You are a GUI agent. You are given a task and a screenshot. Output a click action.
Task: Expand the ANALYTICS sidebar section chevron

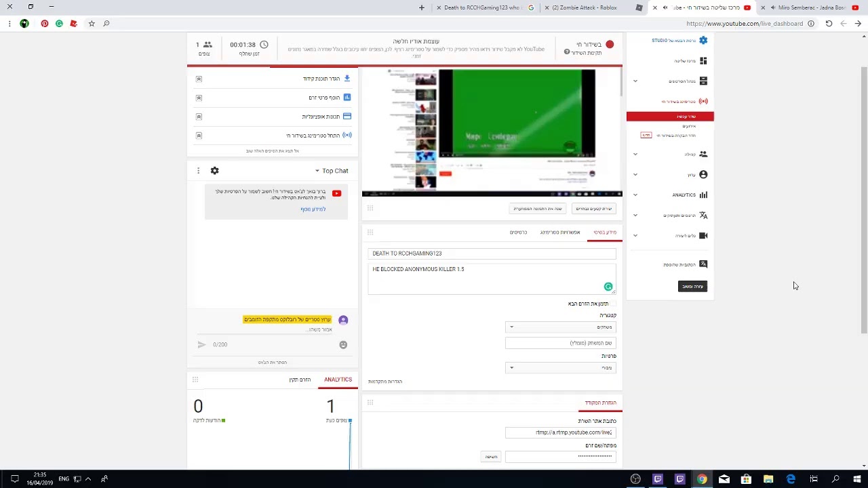[635, 195]
